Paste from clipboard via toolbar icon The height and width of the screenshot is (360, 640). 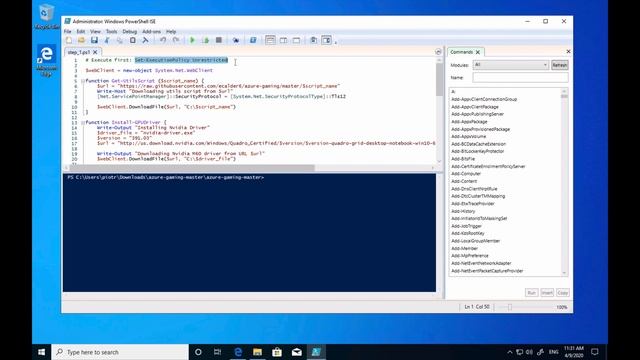coord(133,40)
